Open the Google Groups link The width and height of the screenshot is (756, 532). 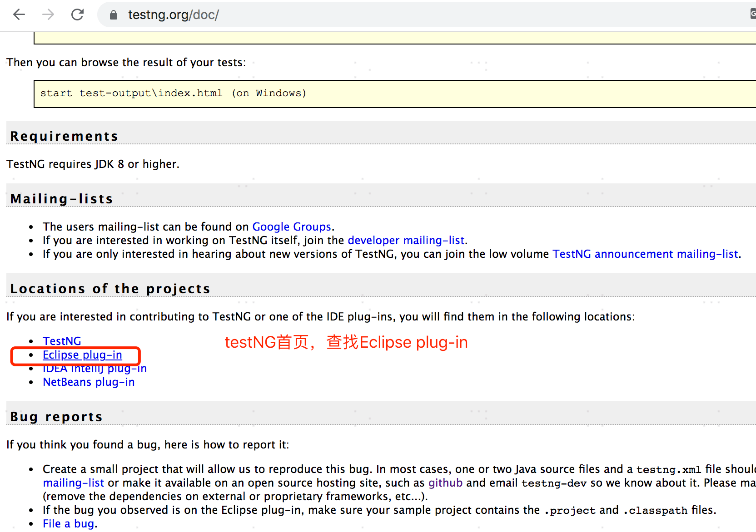click(292, 227)
